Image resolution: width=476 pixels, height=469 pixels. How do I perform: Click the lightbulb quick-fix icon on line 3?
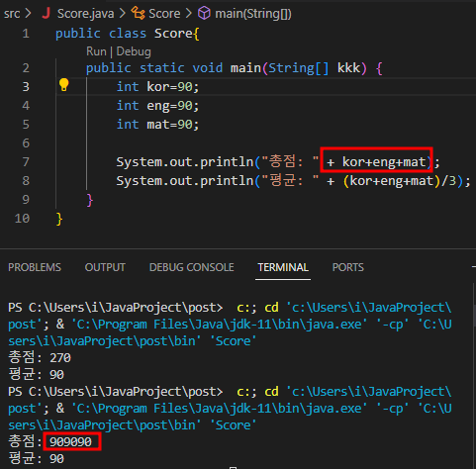click(63, 85)
